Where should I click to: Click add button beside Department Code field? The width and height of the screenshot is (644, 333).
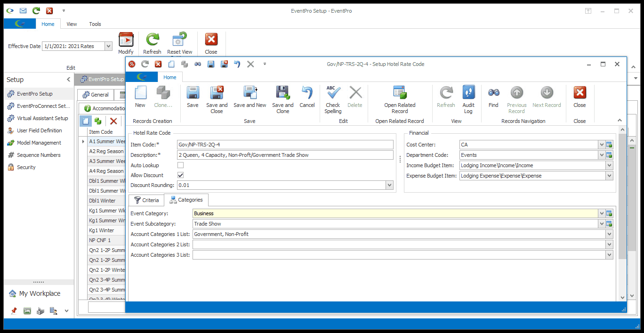[609, 155]
